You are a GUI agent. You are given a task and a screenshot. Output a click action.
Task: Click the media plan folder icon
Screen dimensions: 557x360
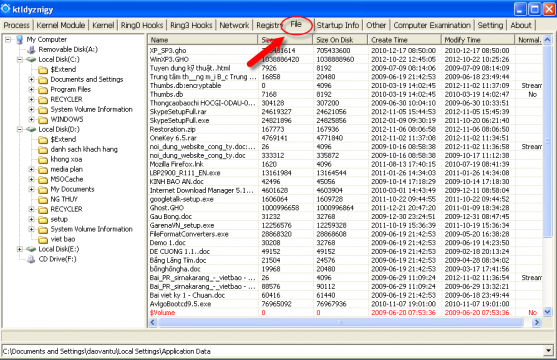pos(43,170)
